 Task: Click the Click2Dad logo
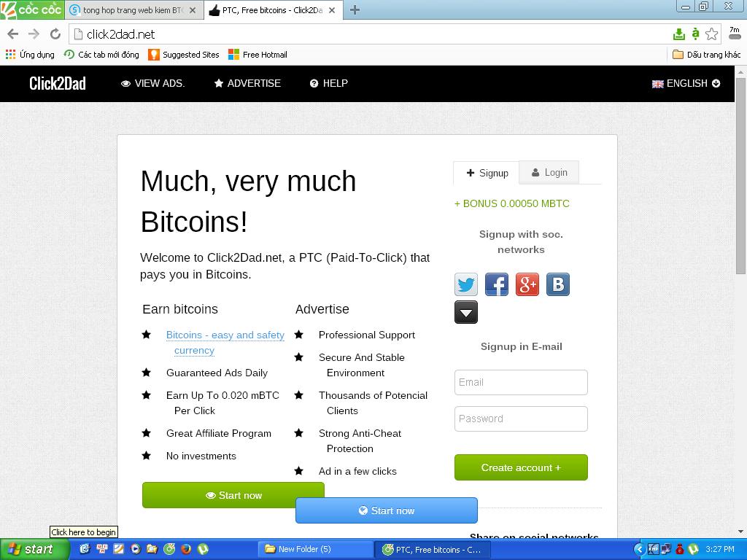point(58,83)
